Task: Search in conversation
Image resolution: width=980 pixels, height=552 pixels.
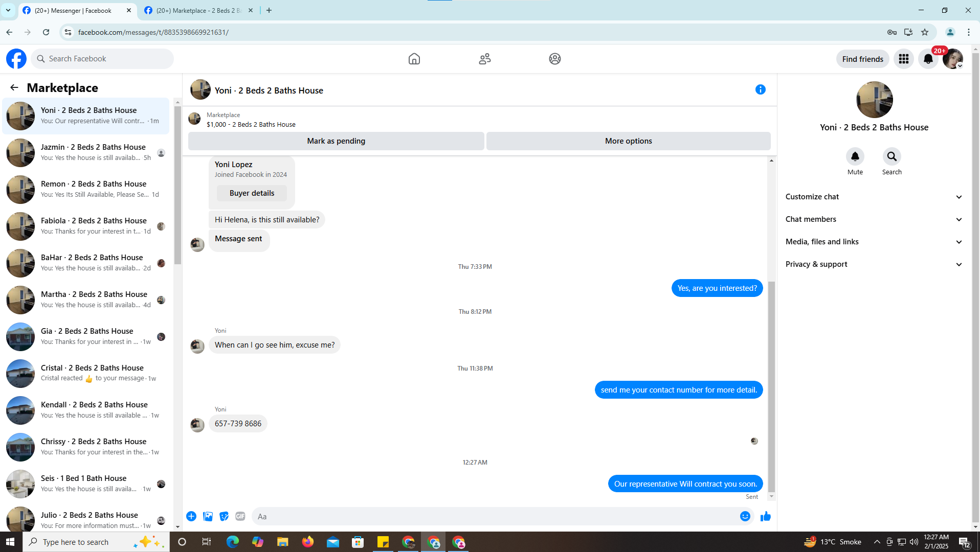Action: point(892,156)
